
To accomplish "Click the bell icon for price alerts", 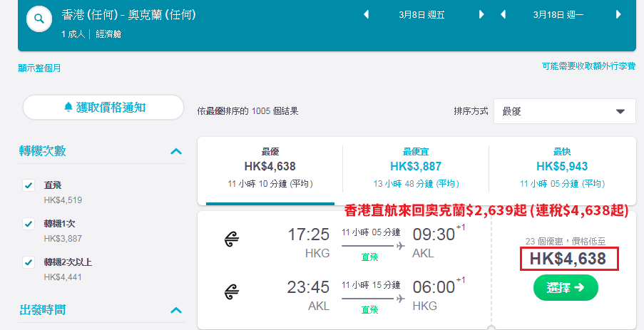I will 68,107.
